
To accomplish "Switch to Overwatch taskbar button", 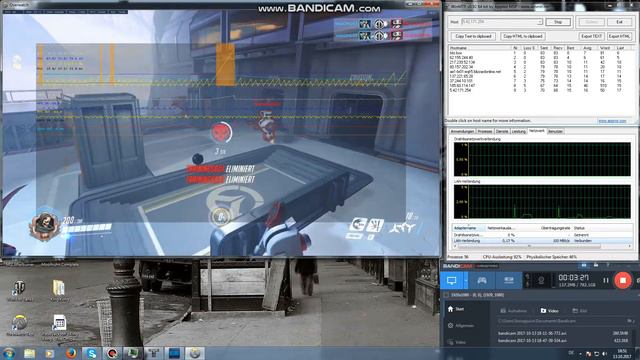I will [195, 353].
